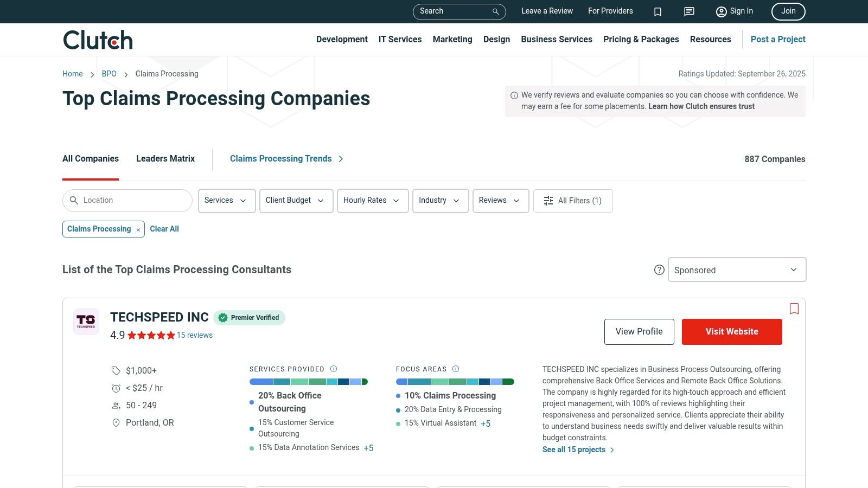Click the help icon beside Sponsored sort
The width and height of the screenshot is (868, 488).
659,270
